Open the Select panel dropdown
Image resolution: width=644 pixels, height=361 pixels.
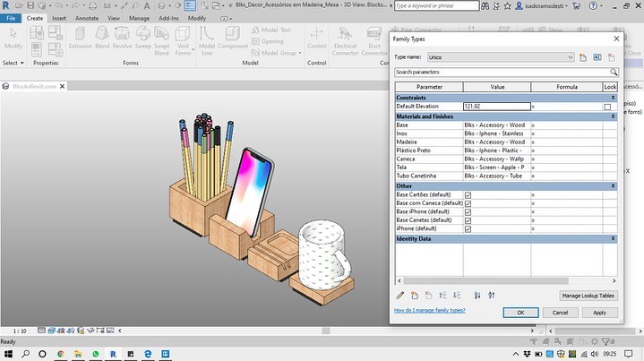click(13, 63)
